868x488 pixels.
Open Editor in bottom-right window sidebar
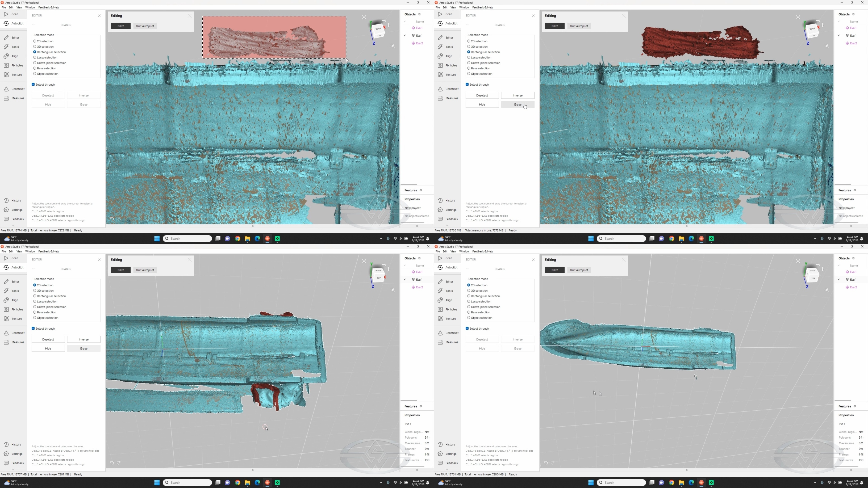click(x=446, y=281)
